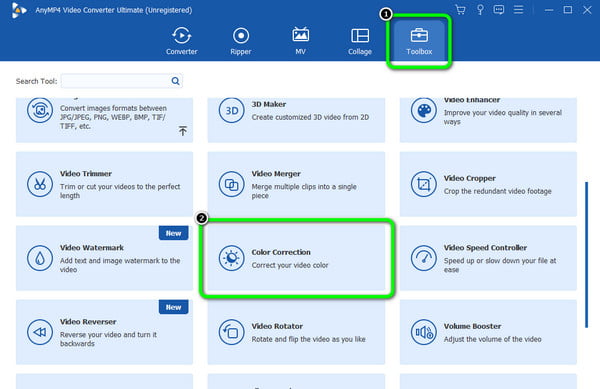Image resolution: width=600 pixels, height=389 pixels.
Task: Select the Toolbox tab
Action: coord(419,41)
